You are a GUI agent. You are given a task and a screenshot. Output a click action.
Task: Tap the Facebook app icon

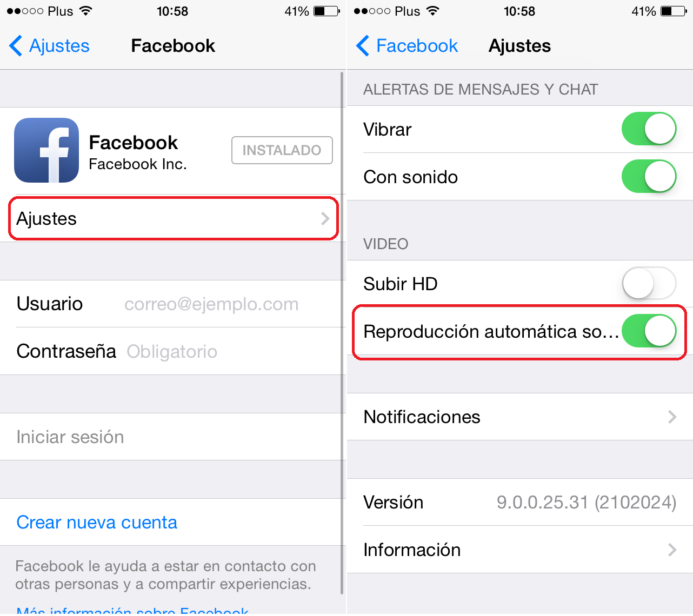pos(46,150)
